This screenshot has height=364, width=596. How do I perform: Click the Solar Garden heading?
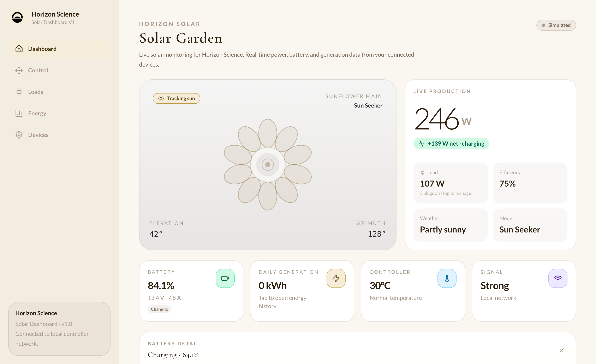pos(180,38)
